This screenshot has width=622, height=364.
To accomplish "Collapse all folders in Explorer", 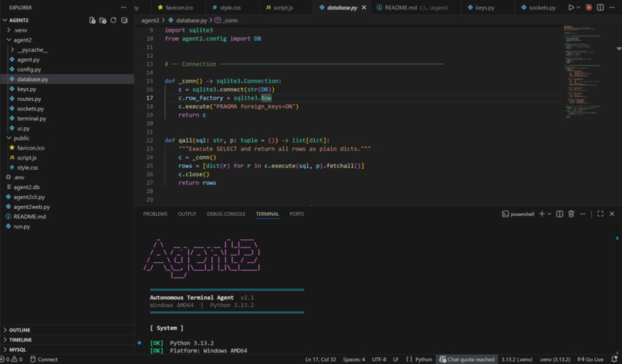I will coord(124,20).
